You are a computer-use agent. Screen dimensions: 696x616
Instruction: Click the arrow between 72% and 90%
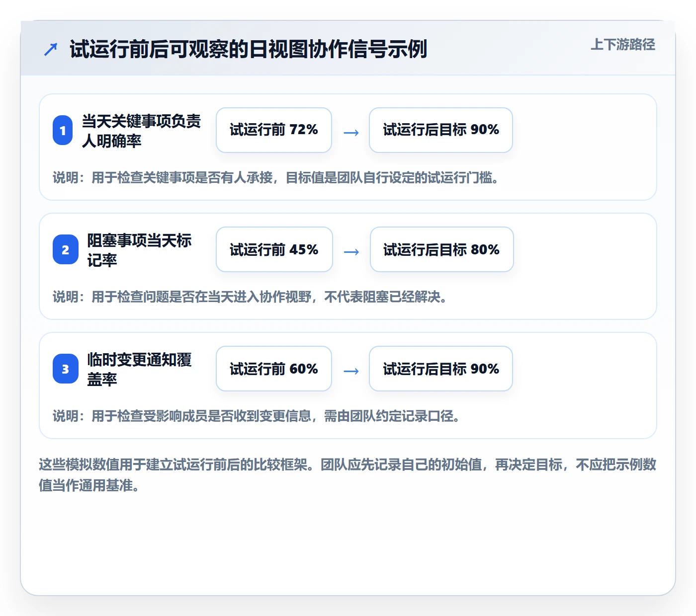click(351, 133)
